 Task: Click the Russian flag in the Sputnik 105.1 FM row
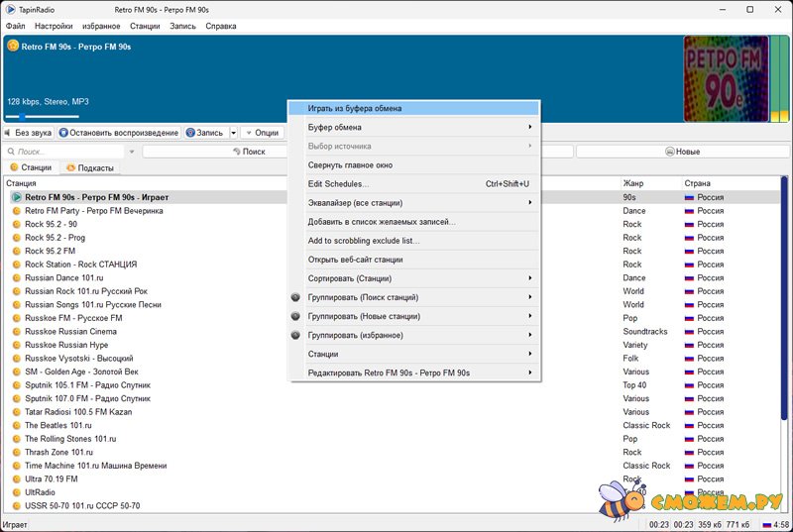(x=689, y=385)
